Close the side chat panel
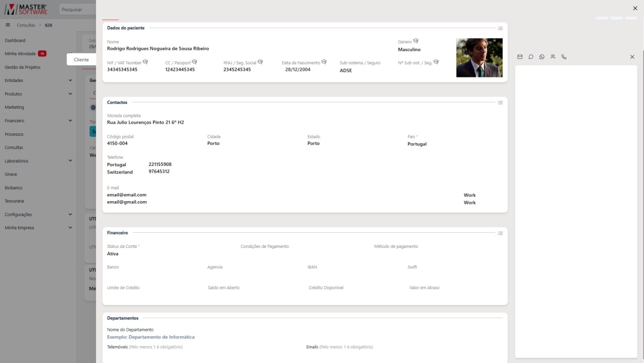 click(x=632, y=57)
